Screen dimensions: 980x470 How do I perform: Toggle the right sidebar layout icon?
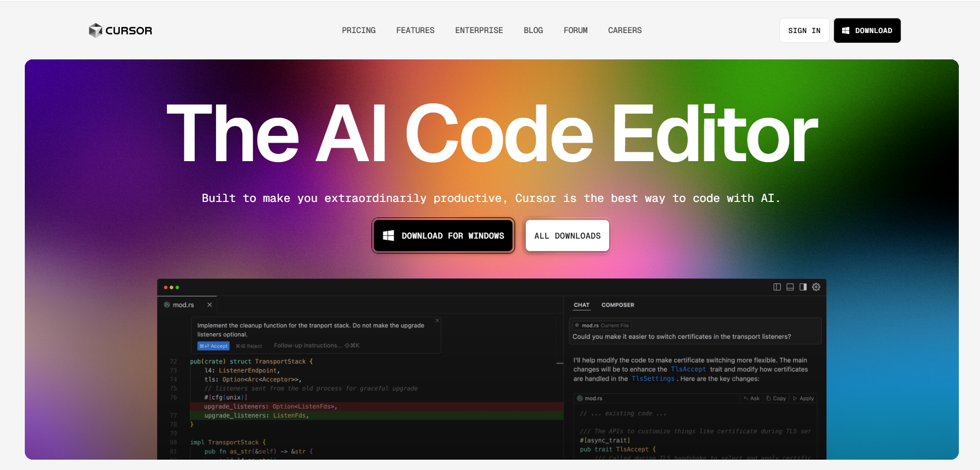coord(803,287)
